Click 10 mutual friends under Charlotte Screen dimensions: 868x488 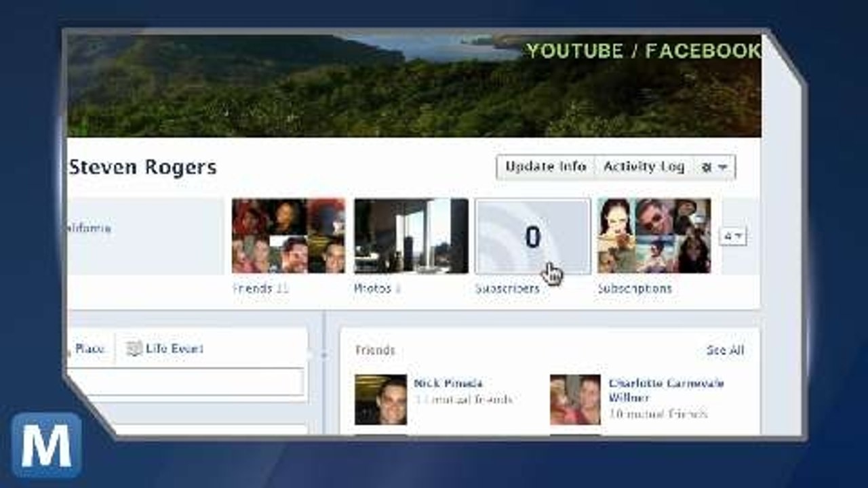tap(658, 414)
